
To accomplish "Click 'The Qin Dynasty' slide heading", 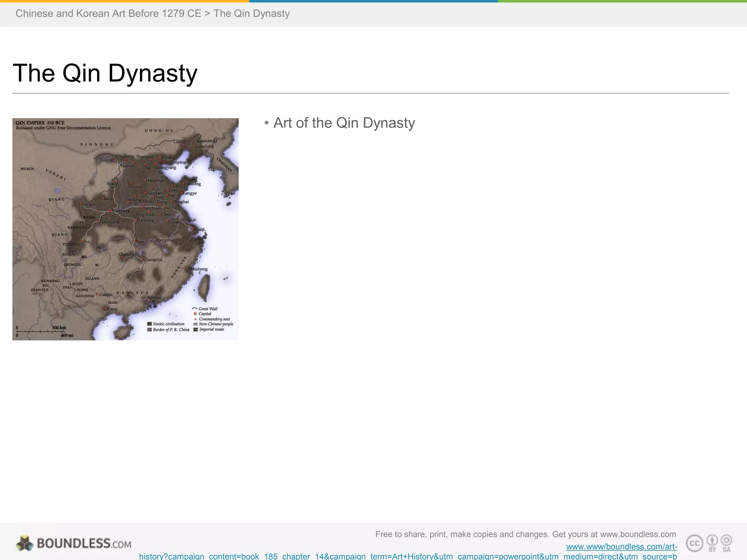I will tap(105, 73).
